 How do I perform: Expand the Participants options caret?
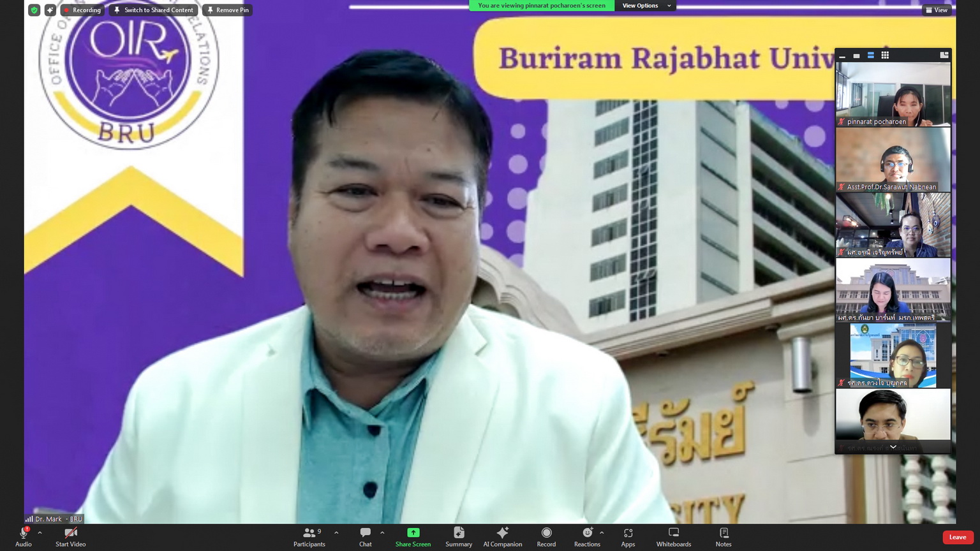(x=336, y=533)
